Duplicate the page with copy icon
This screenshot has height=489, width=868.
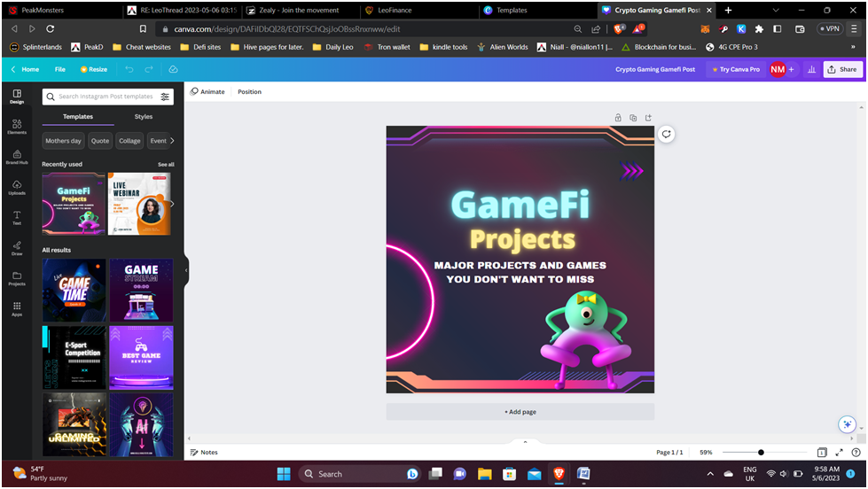pos(633,117)
